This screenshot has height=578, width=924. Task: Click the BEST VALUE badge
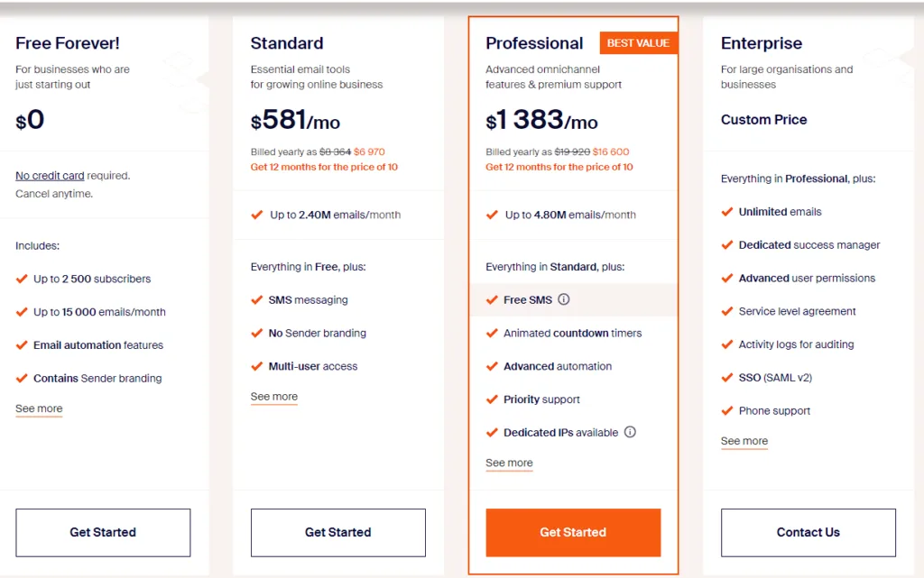point(638,43)
